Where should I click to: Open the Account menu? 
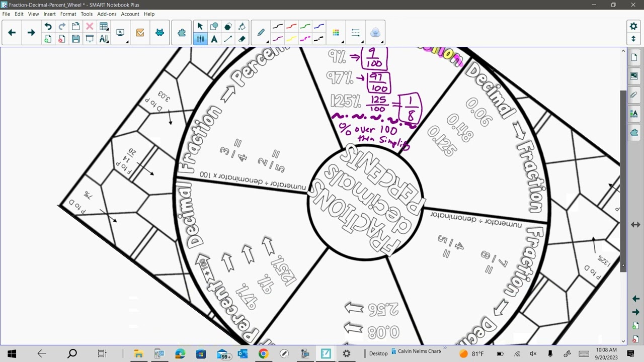(130, 14)
